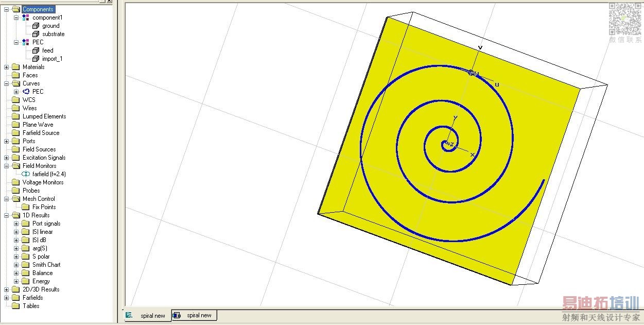Click the Wires folder icon
The width and height of the screenshot is (644, 325).
click(15, 108)
